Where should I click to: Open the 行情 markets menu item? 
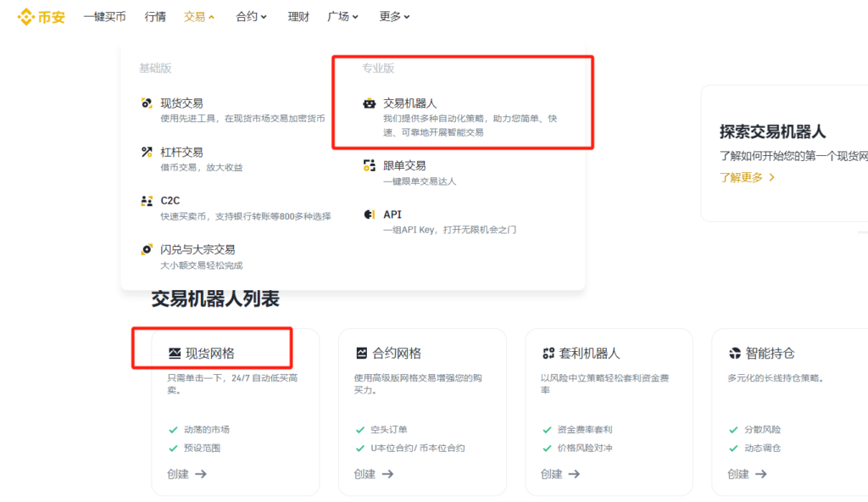pos(155,16)
